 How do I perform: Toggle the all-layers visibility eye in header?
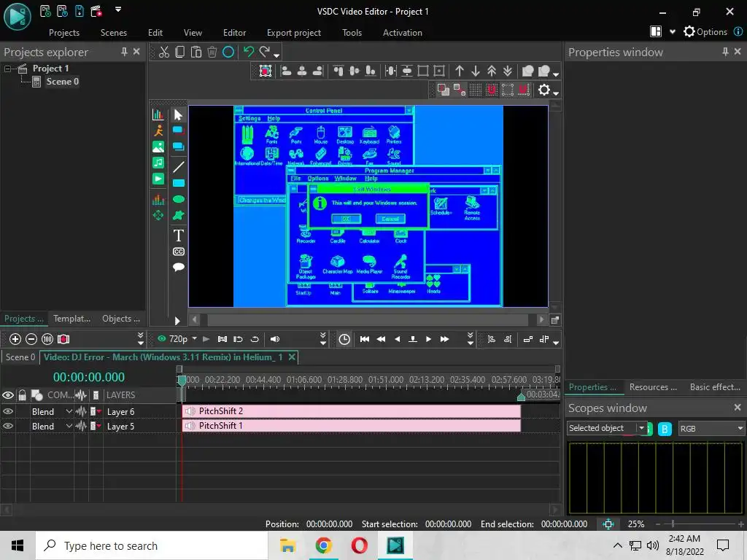click(x=7, y=395)
